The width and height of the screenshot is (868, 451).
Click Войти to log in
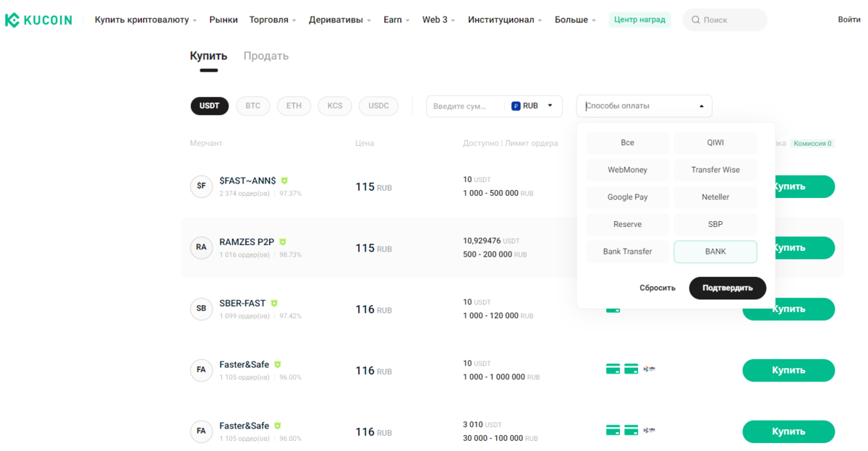(x=849, y=20)
